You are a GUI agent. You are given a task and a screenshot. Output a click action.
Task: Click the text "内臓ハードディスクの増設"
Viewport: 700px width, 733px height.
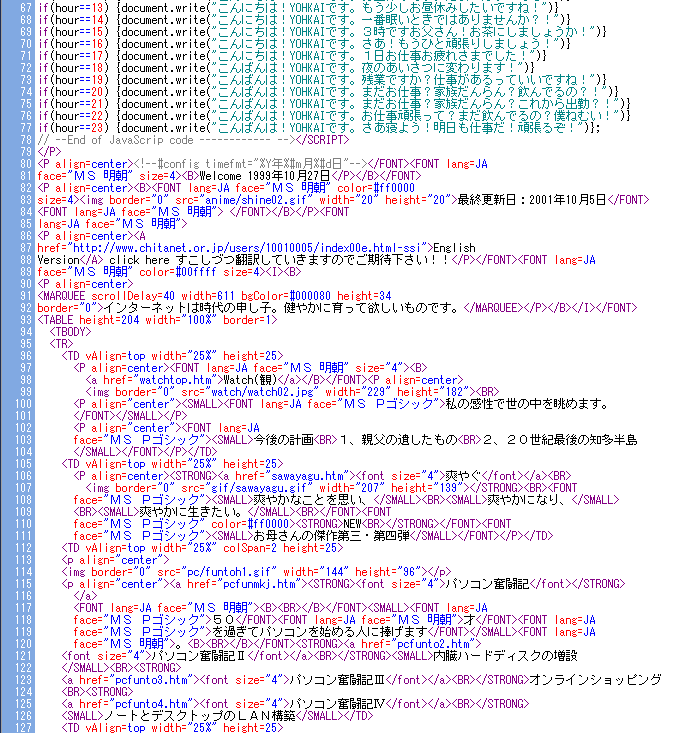click(505, 656)
